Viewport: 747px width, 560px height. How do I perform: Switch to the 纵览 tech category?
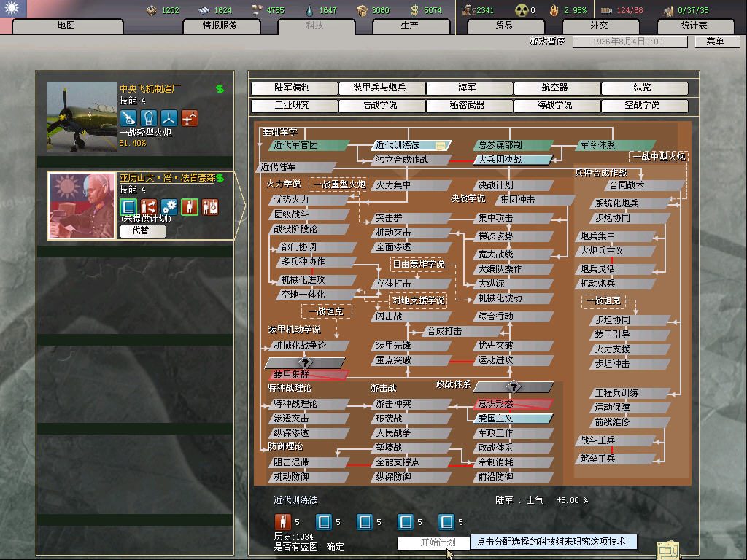click(x=645, y=88)
